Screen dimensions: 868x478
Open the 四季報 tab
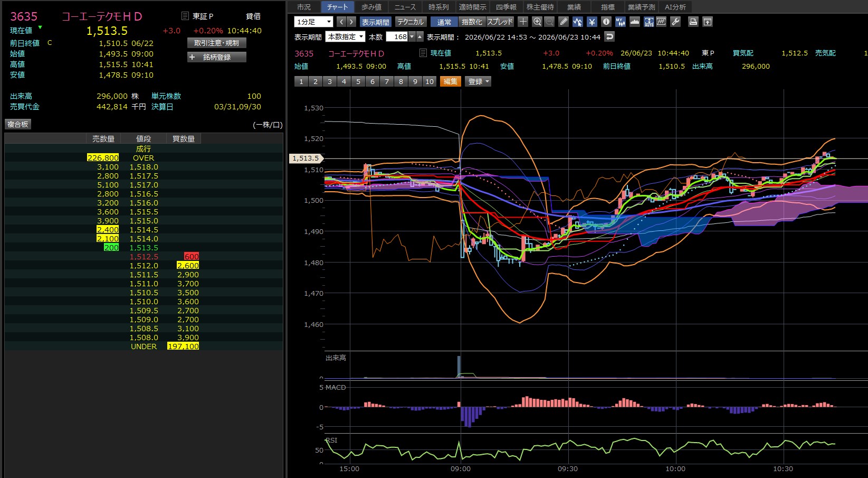coord(507,7)
